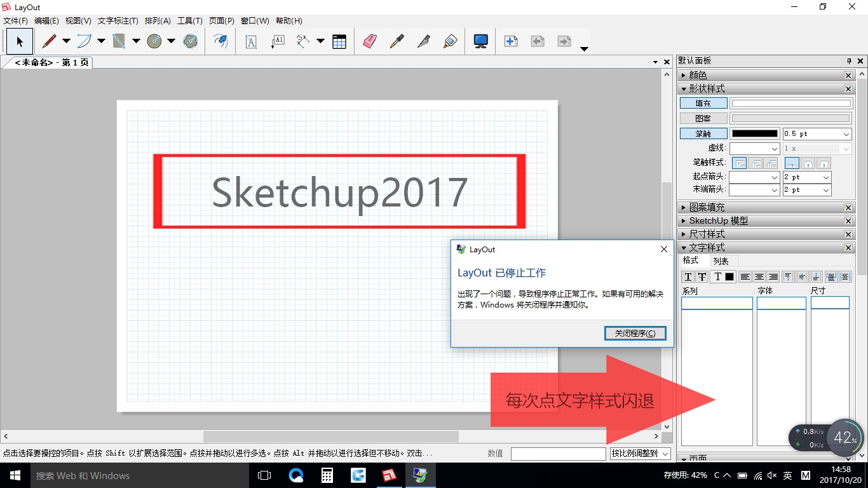The image size is (868, 488).
Task: Select the Text box tool
Action: click(x=251, y=41)
